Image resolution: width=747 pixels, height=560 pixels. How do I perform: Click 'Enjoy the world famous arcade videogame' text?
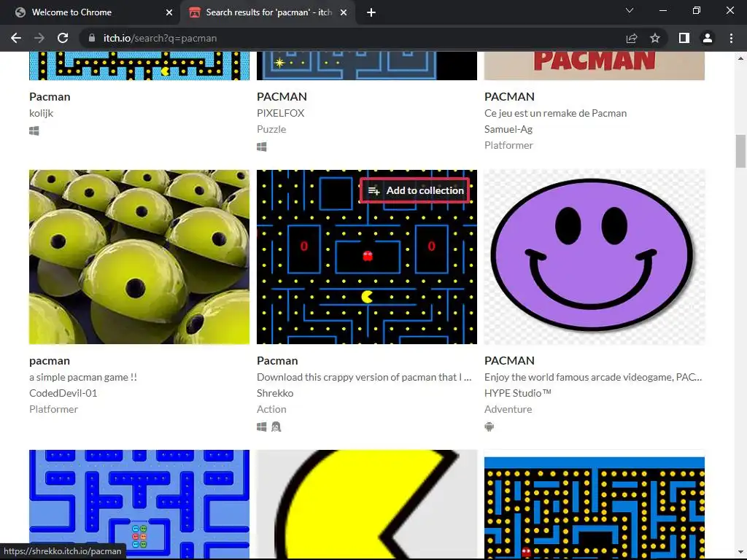click(593, 377)
